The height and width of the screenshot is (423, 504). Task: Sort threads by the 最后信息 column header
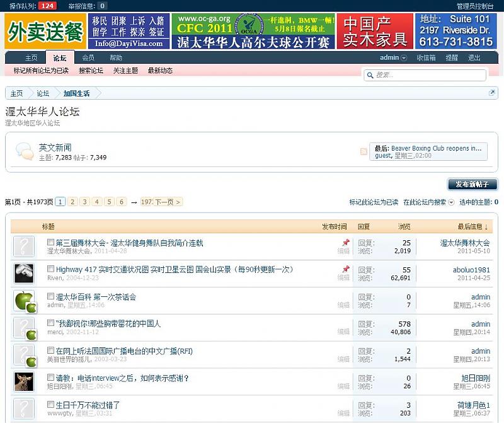[472, 226]
